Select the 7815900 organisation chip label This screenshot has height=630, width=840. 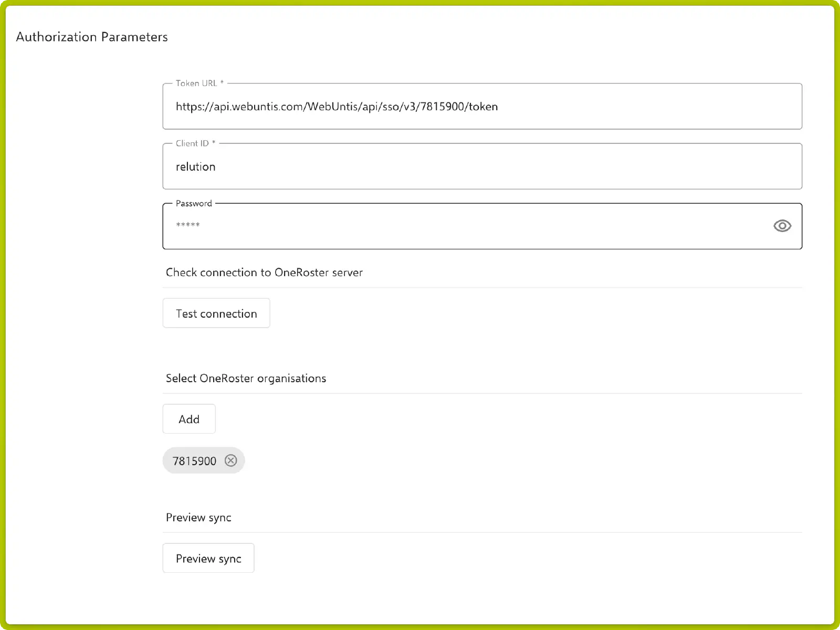[x=194, y=461]
